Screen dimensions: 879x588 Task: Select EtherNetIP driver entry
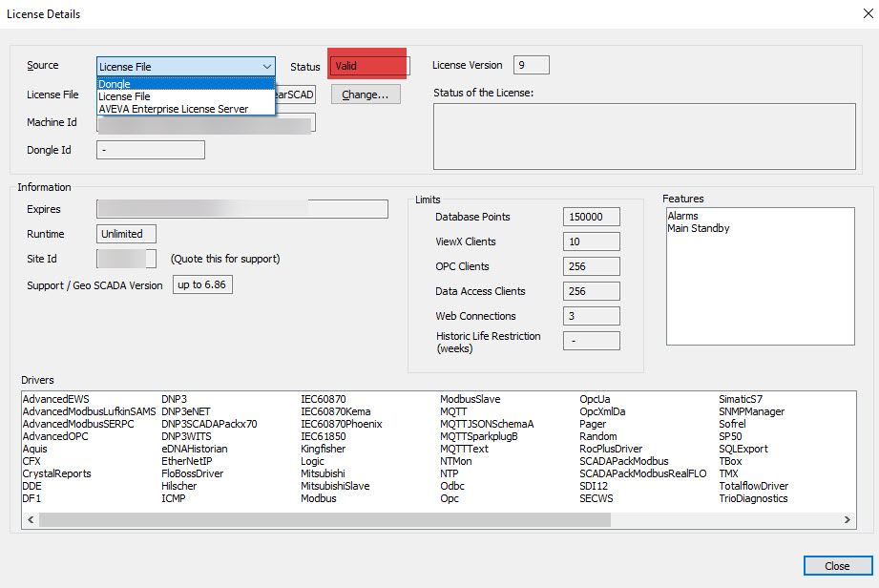point(187,461)
